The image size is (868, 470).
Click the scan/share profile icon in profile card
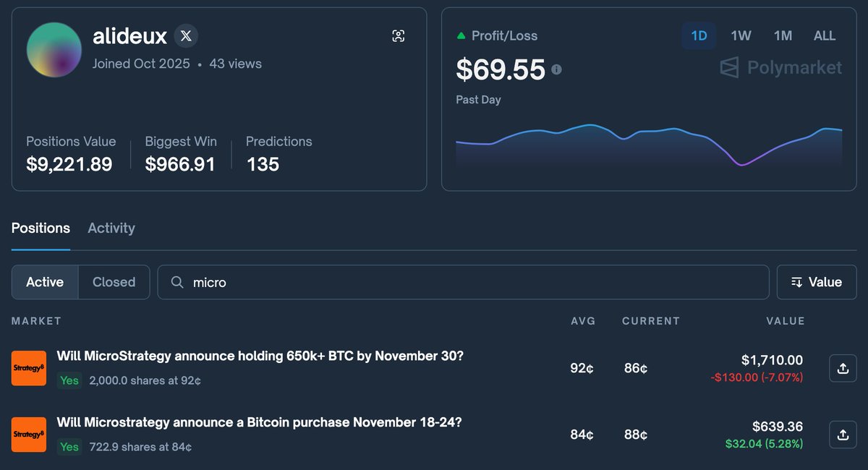pyautogui.click(x=399, y=36)
